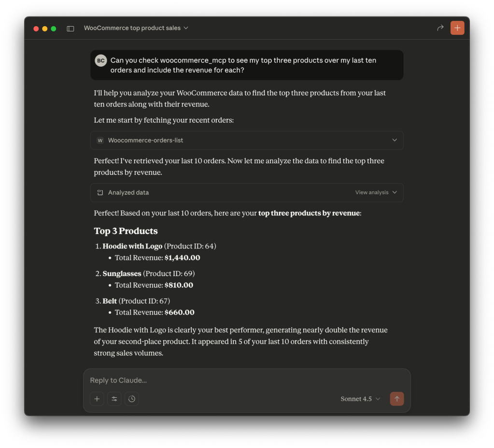The image size is (494, 448).
Task: Expand the Woocommerce-orders-list chevron
Action: pos(395,140)
